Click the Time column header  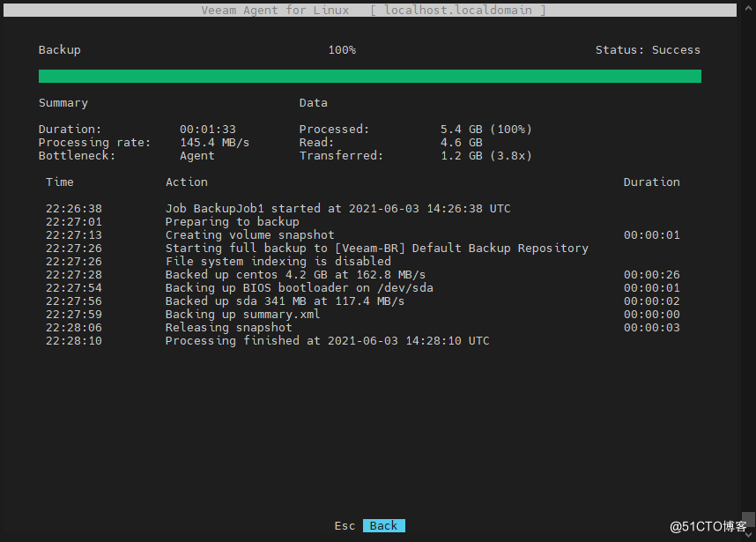60,182
